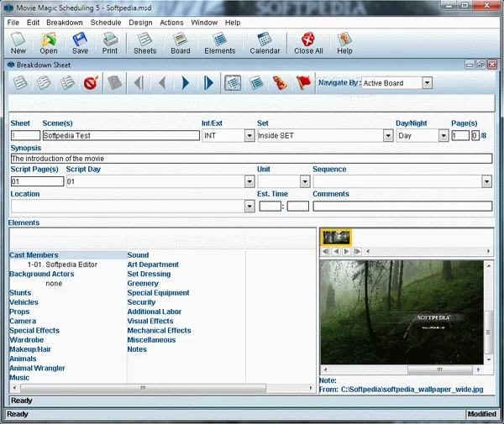The height and width of the screenshot is (424, 504).
Task: Open the Edit menu
Action: [x=33, y=23]
